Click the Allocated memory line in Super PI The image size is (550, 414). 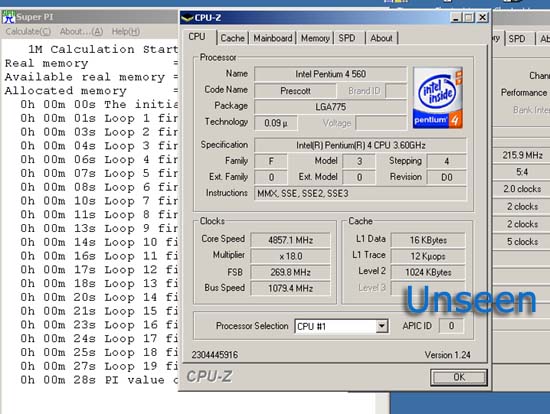(x=92, y=91)
